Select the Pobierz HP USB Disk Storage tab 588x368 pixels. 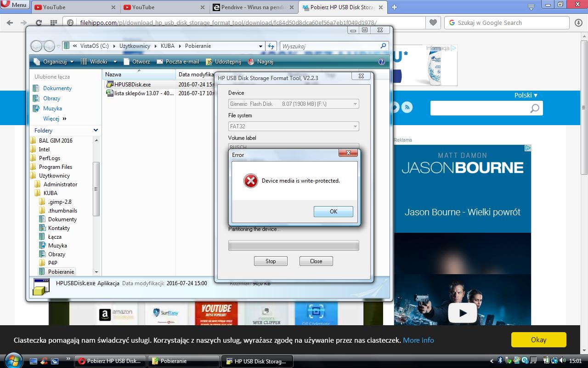click(x=342, y=7)
